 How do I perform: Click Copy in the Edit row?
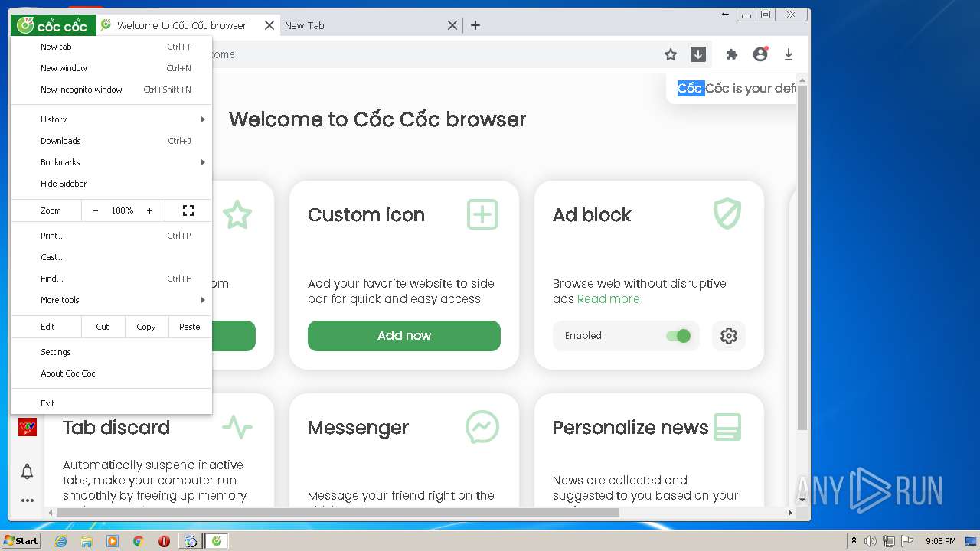point(146,327)
